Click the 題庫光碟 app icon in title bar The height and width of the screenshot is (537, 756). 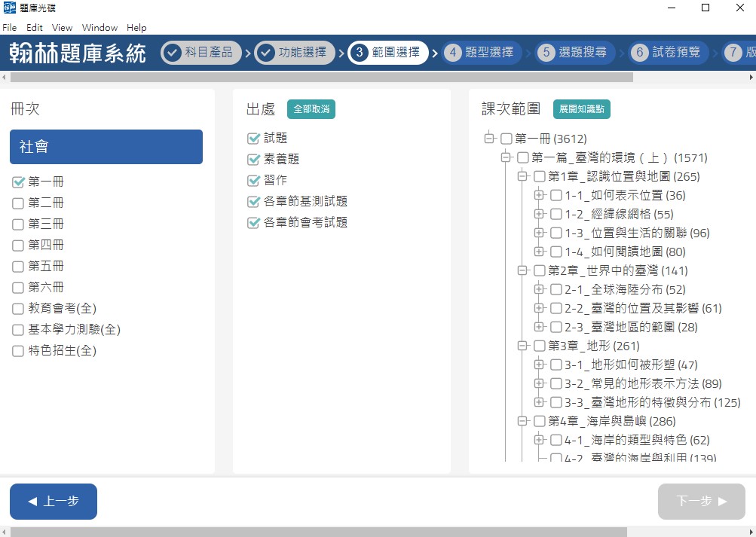(9, 8)
